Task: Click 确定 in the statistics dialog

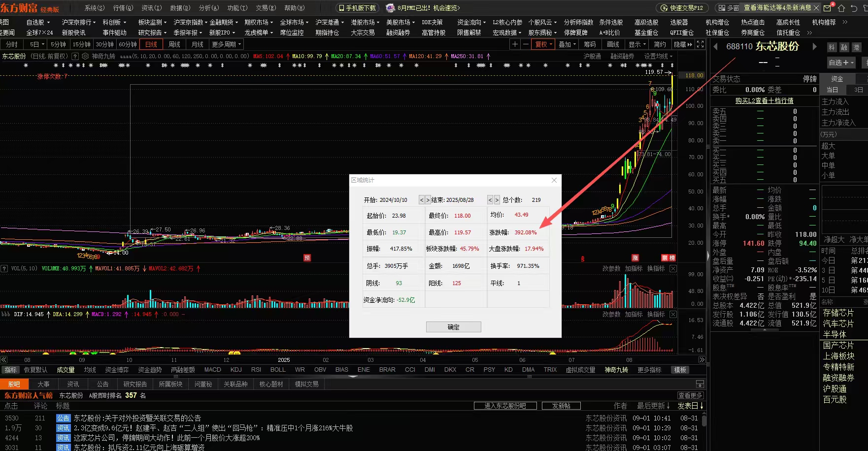Action: click(454, 327)
